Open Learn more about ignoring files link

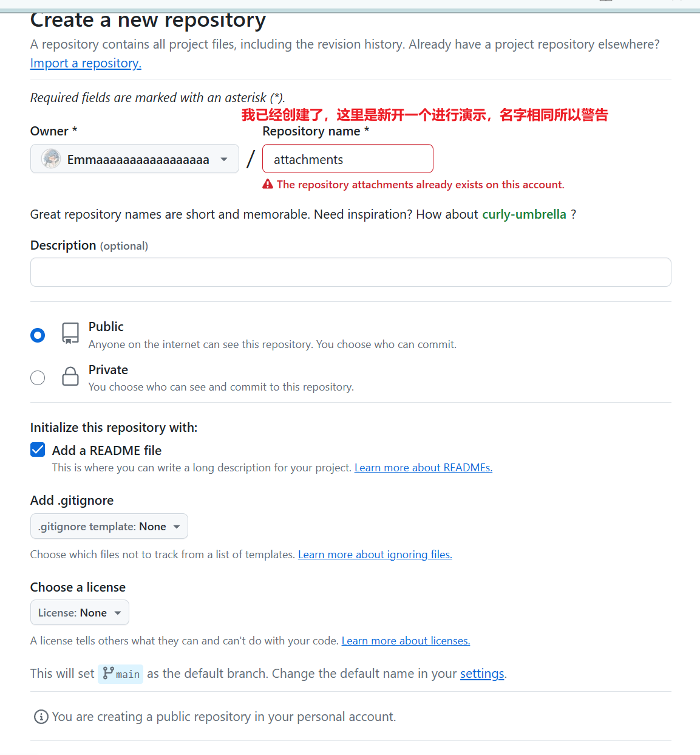(375, 555)
